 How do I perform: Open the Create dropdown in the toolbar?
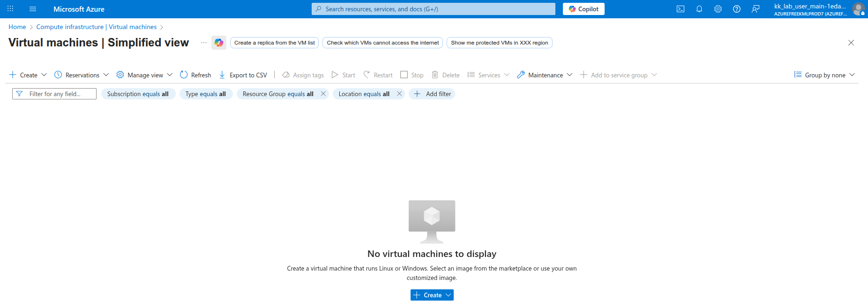28,75
